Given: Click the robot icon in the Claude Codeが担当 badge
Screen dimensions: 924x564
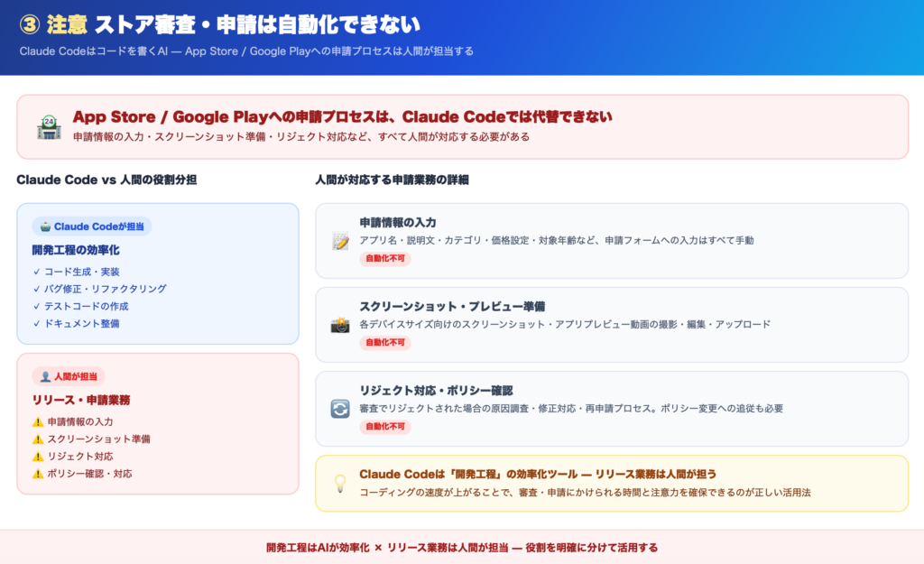Looking at the screenshot, I should pos(46,227).
